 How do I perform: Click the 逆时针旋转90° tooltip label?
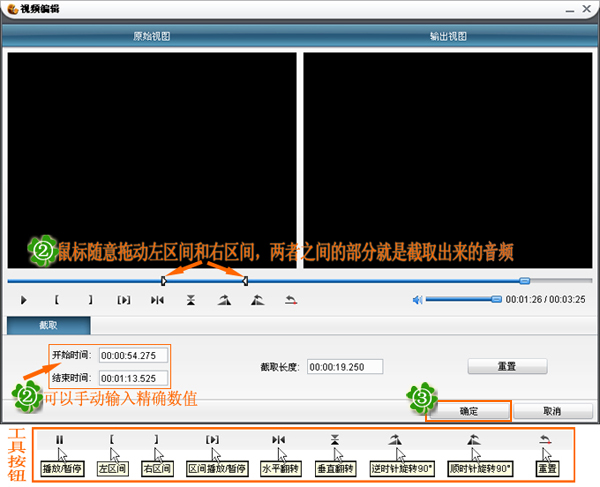pyautogui.click(x=403, y=469)
